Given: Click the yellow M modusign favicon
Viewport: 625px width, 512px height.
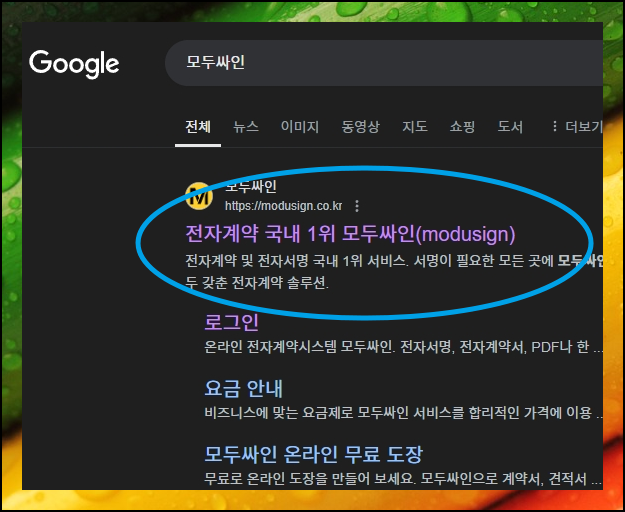Looking at the screenshot, I should click(199, 196).
